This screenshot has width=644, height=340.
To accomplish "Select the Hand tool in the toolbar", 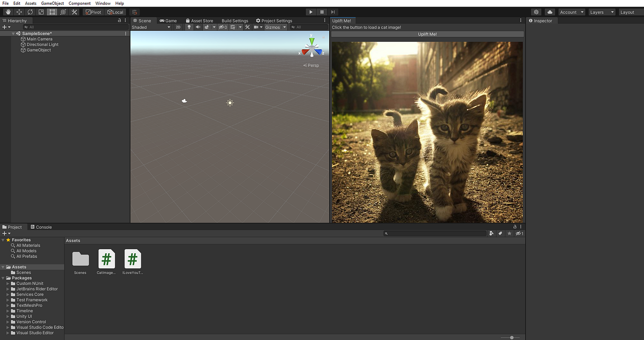I will 8,12.
